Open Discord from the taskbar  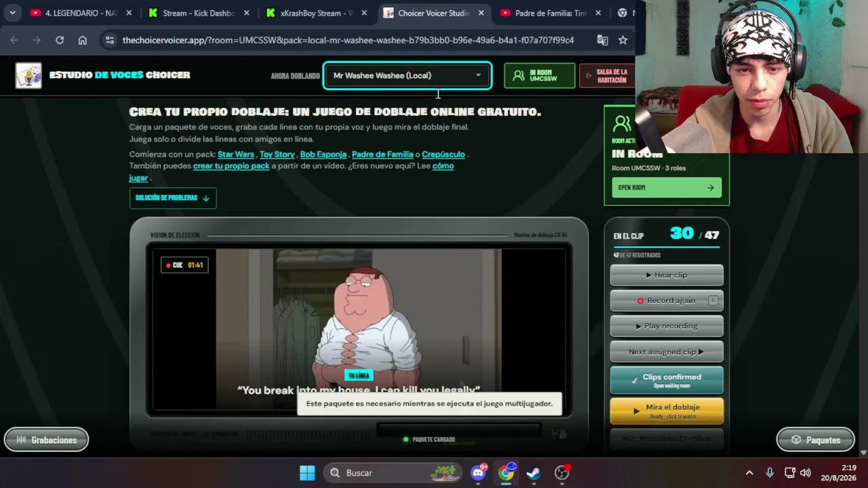pos(479,472)
